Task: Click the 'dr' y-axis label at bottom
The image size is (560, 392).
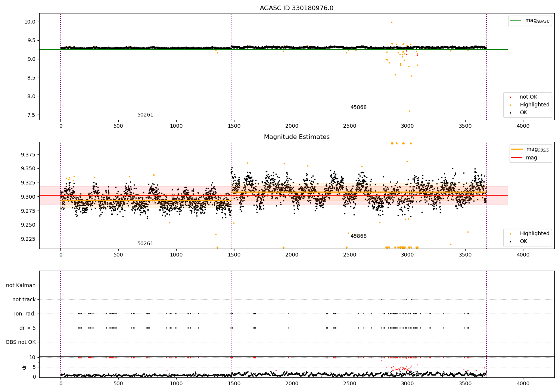Action: point(24,367)
